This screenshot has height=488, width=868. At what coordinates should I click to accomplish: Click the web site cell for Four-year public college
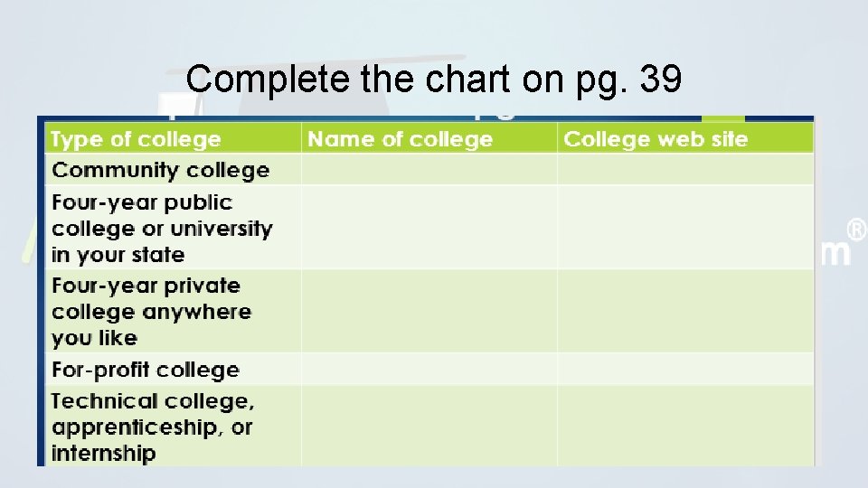[685, 228]
